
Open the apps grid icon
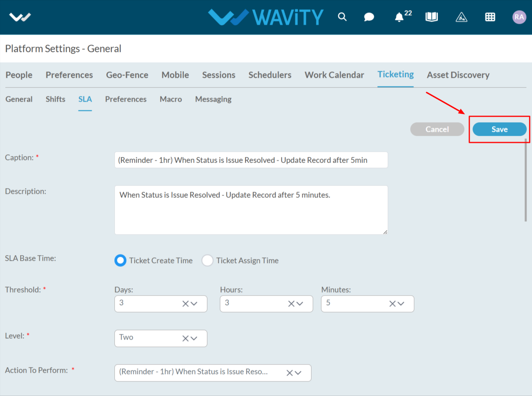click(490, 17)
